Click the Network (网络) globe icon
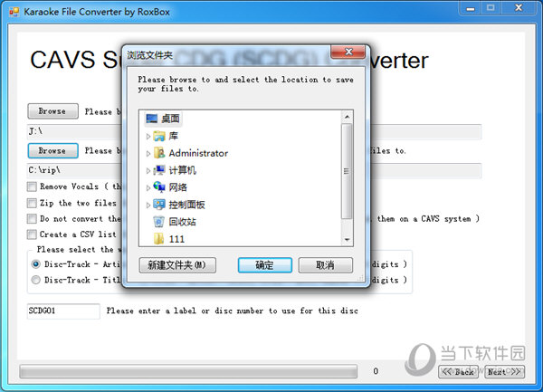This screenshot has height=392, width=543. point(159,187)
